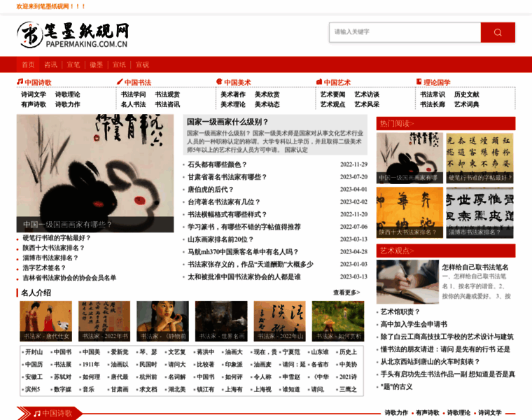Viewport: 532px width, 420px height.
Task: Open article 怎样给自己取书法笔名
Action: click(x=475, y=267)
